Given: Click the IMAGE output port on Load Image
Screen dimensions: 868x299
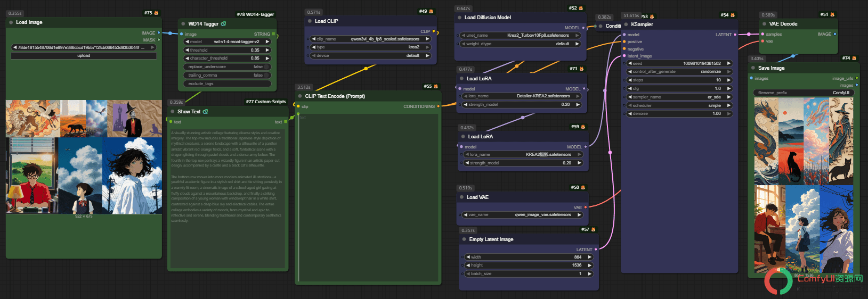Looking at the screenshot, I should coord(158,32).
